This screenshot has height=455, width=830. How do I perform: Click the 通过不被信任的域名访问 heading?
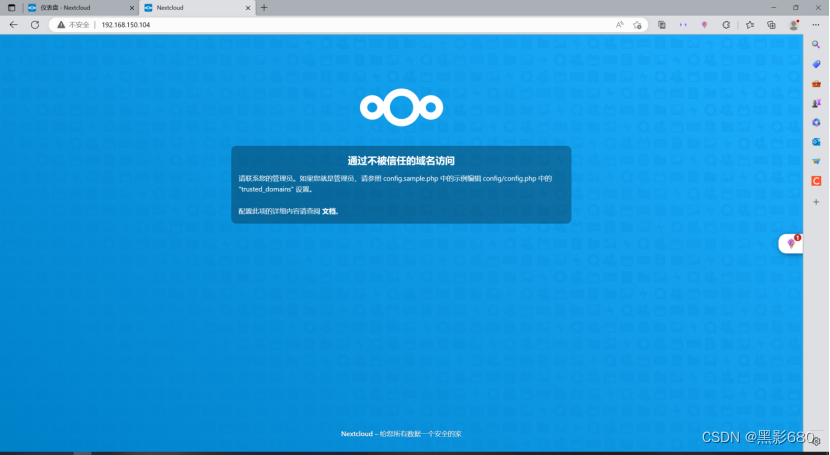pyautogui.click(x=401, y=161)
